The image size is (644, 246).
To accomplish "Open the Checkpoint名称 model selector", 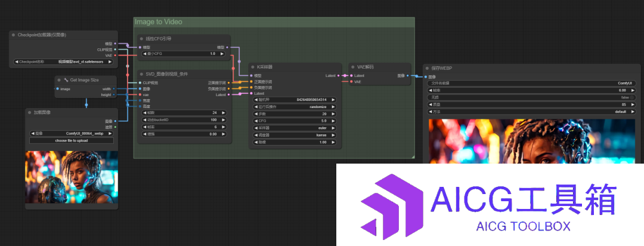I will (x=63, y=61).
